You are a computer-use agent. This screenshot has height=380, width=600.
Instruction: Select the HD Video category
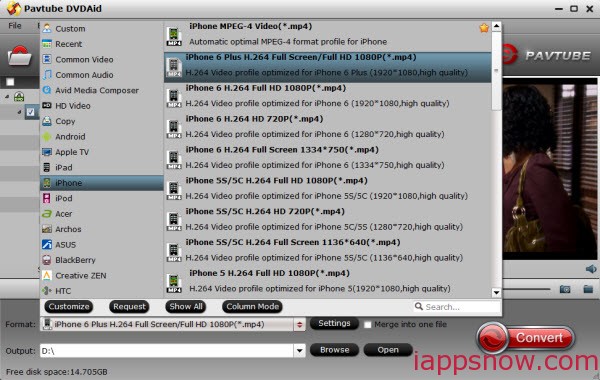click(x=73, y=106)
